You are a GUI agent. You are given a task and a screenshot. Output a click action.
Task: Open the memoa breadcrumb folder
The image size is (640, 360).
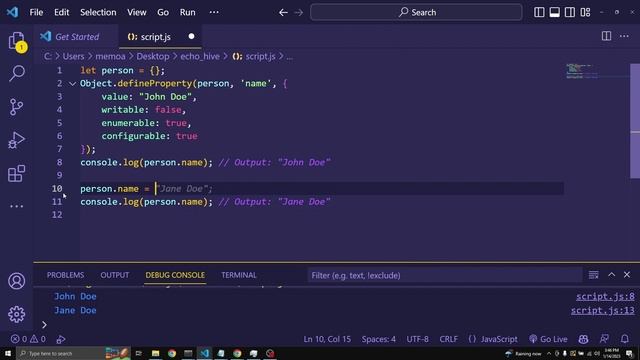pos(110,57)
